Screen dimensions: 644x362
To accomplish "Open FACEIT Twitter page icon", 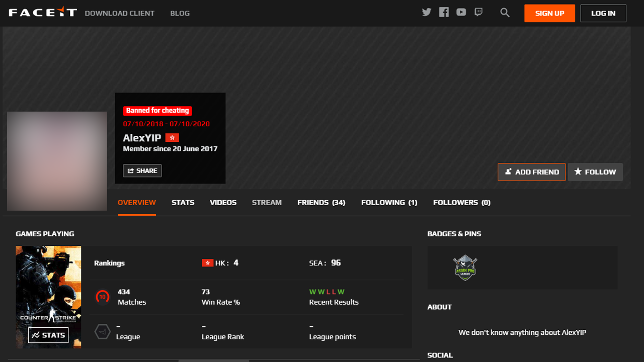I will pyautogui.click(x=427, y=13).
